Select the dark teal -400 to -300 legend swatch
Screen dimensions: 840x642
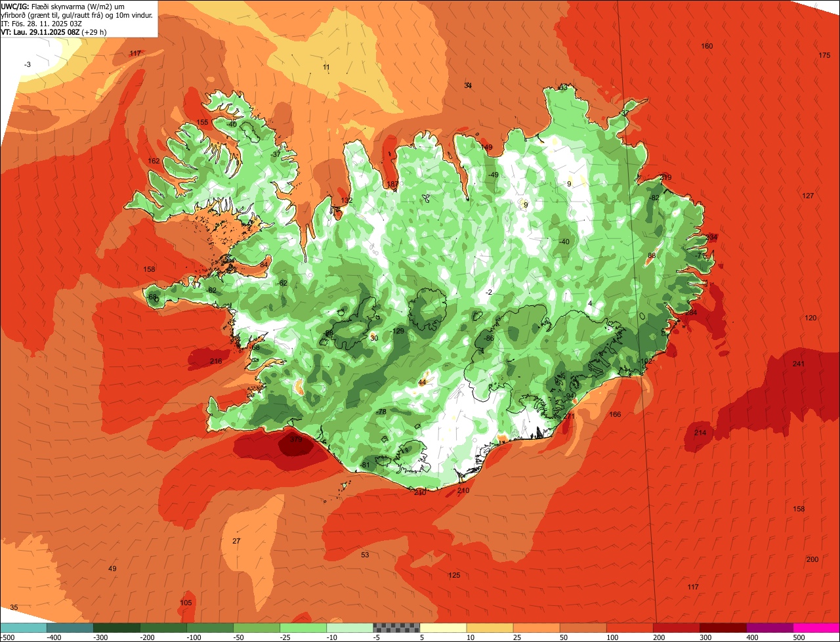pyautogui.click(x=70, y=628)
